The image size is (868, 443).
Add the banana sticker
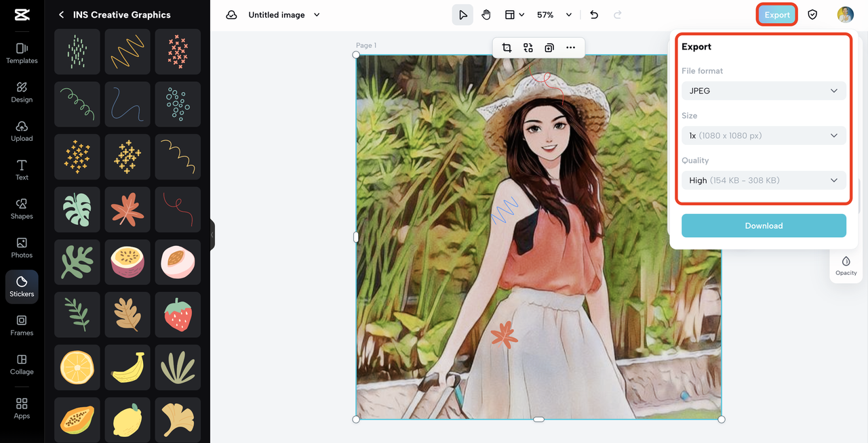coord(127,367)
